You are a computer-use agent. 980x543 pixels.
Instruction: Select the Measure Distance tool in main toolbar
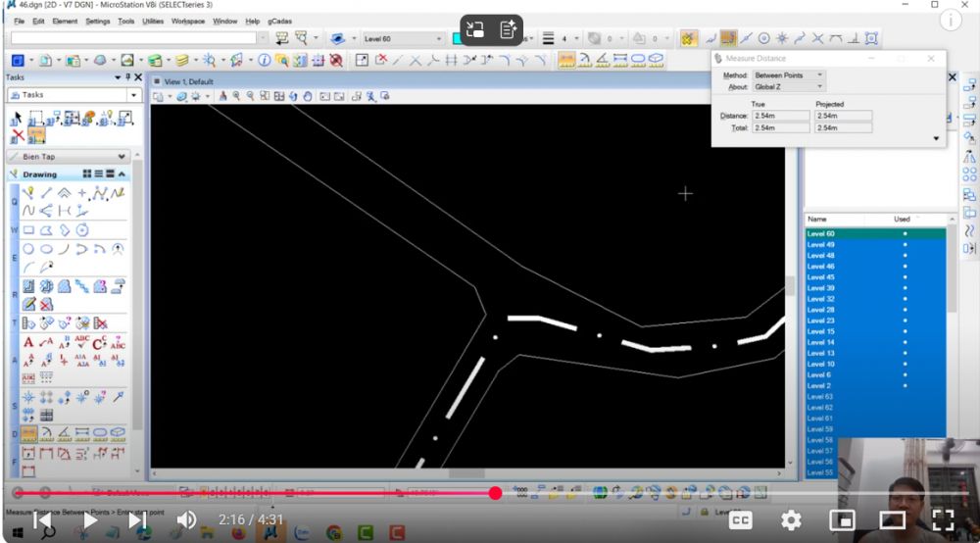[566, 61]
